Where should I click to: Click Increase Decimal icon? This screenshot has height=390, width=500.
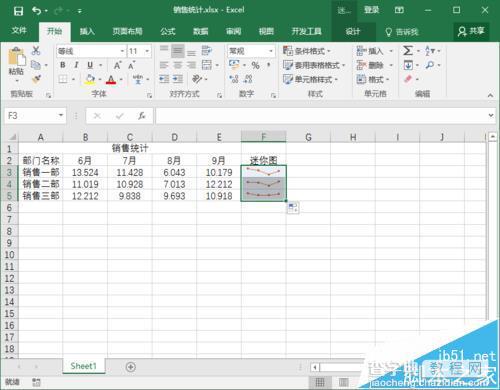click(x=234, y=79)
